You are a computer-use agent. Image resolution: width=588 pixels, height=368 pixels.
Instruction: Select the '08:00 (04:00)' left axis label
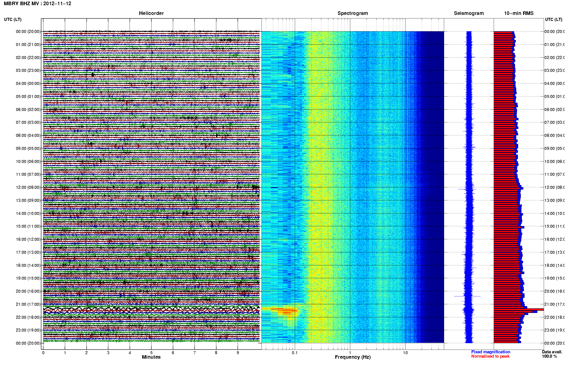point(28,135)
